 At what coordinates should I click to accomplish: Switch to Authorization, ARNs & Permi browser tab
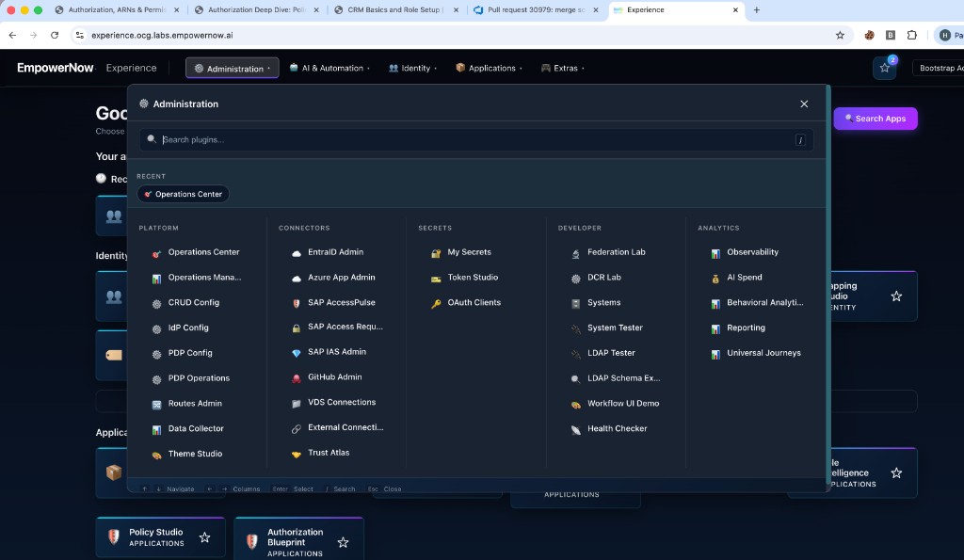(117, 9)
